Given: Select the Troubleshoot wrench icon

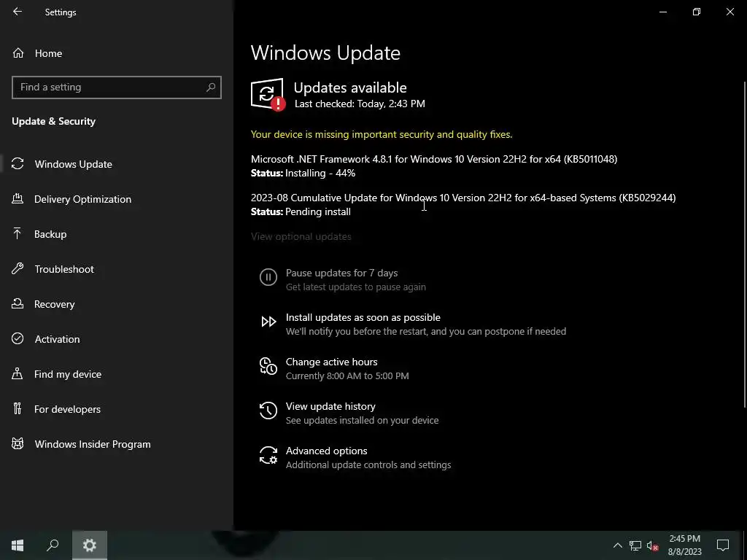Looking at the screenshot, I should (x=18, y=268).
